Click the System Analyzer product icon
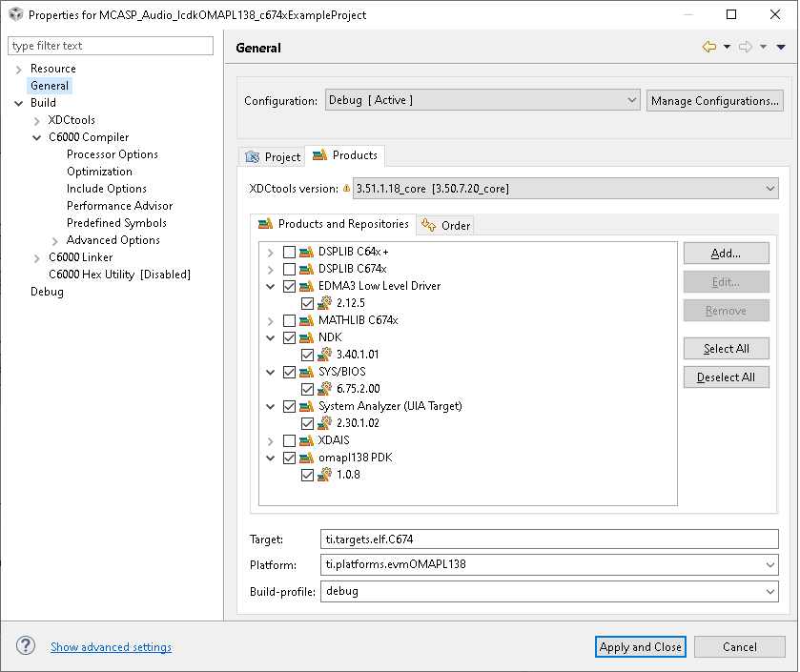800x672 pixels. pyautogui.click(x=307, y=406)
